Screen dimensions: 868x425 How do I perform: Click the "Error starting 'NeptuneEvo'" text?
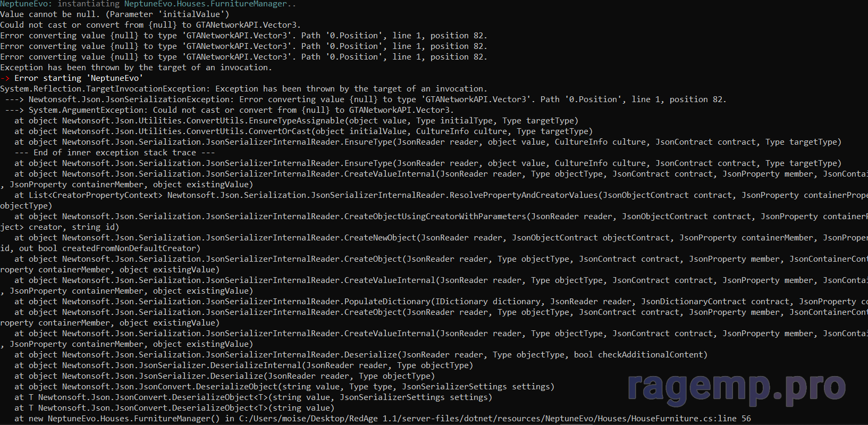point(79,78)
